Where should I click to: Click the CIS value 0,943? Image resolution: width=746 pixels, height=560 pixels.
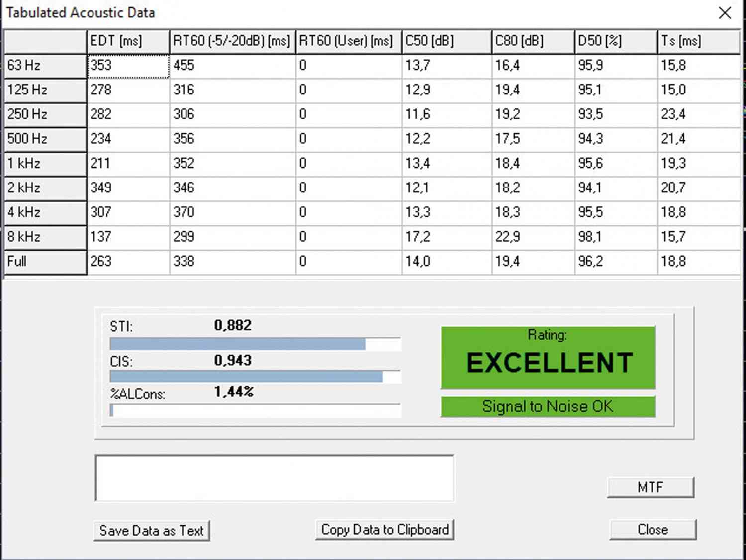pos(233,360)
